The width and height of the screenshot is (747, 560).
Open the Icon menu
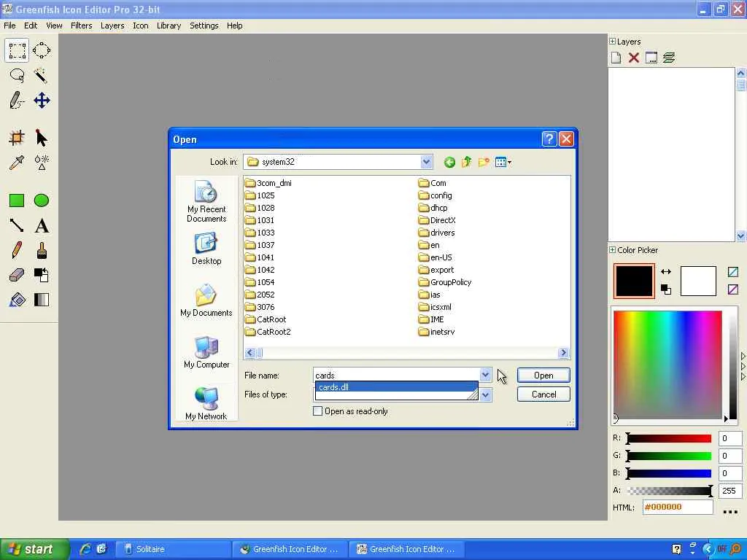pyautogui.click(x=141, y=26)
